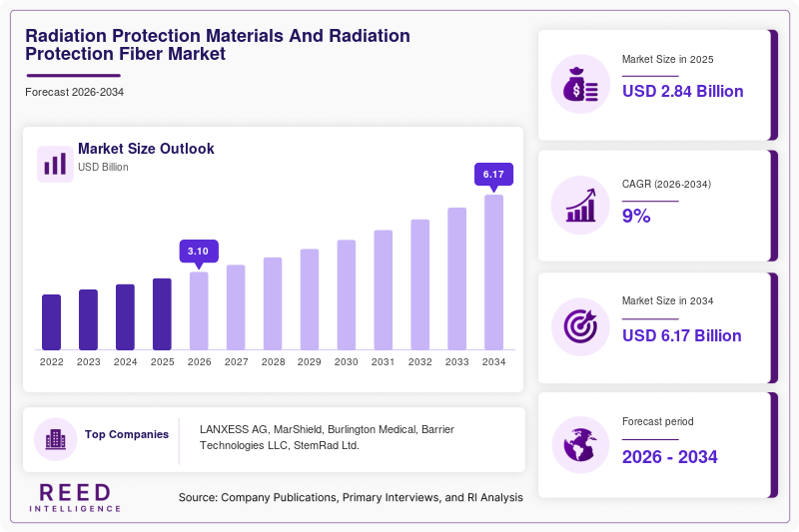
Task: Click the growth chart icon beside CAGR
Action: point(580,206)
